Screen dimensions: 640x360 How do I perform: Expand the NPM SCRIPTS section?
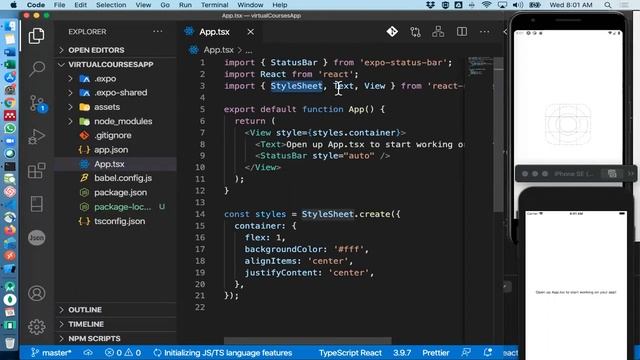[x=116, y=338]
